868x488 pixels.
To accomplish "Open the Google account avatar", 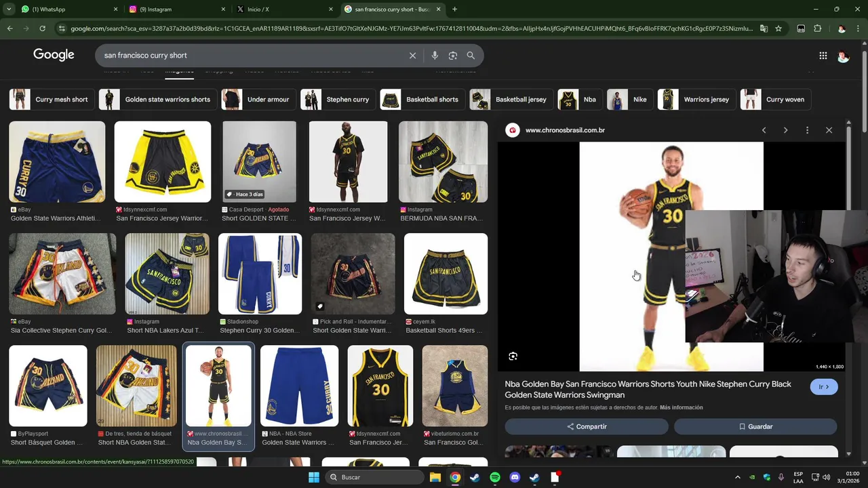I will pos(843,56).
